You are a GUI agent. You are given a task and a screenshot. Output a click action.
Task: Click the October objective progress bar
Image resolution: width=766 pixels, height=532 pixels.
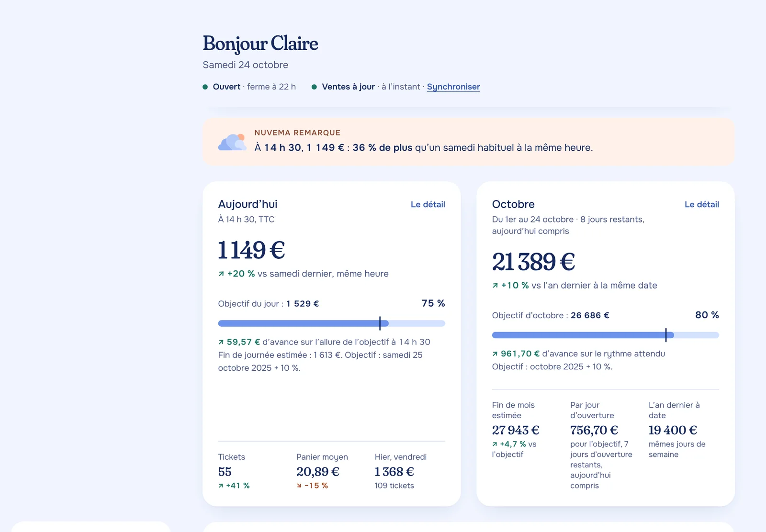(605, 335)
